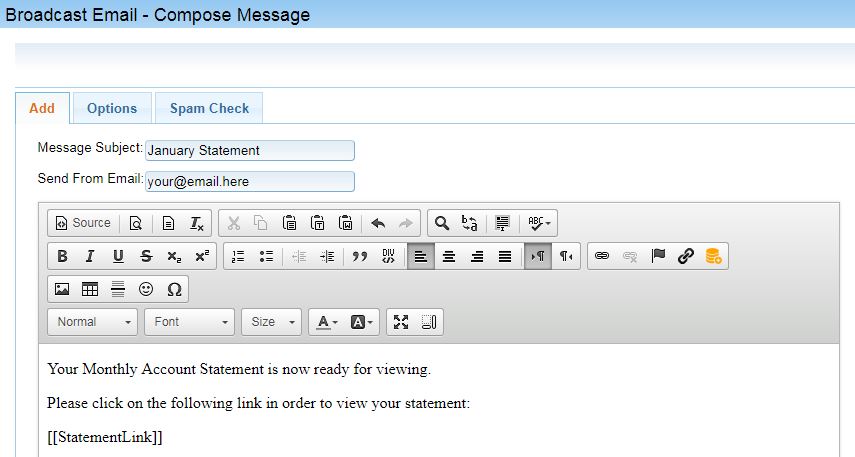This screenshot has height=457, width=855.
Task: Center align the text
Action: (450, 256)
